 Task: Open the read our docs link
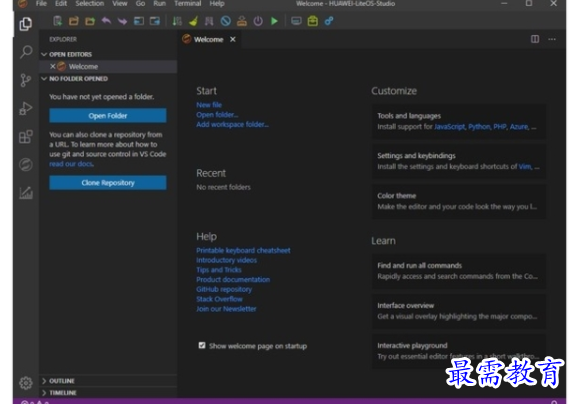click(x=71, y=164)
